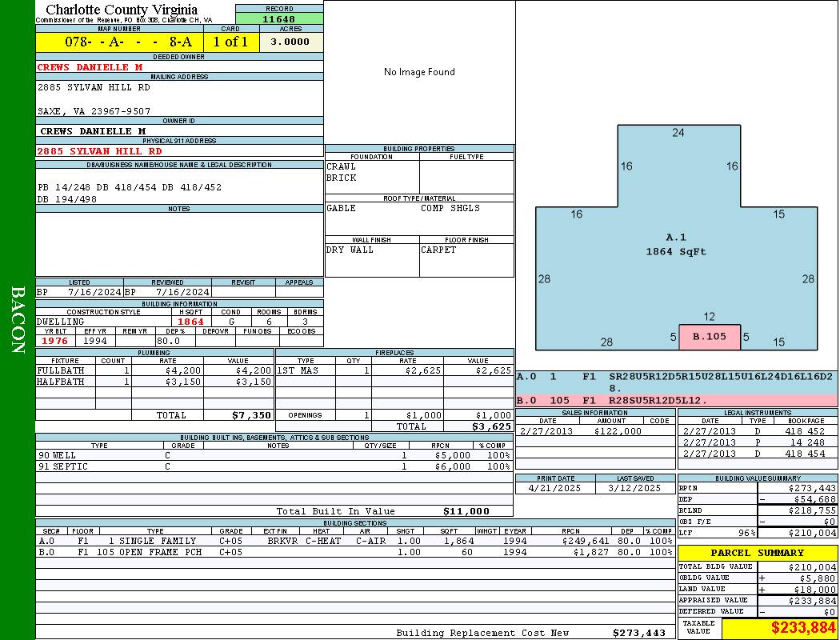Viewport: 840px width, 640px height.
Task: Click the yellow PARCEL SUMMARY header
Action: point(757,553)
